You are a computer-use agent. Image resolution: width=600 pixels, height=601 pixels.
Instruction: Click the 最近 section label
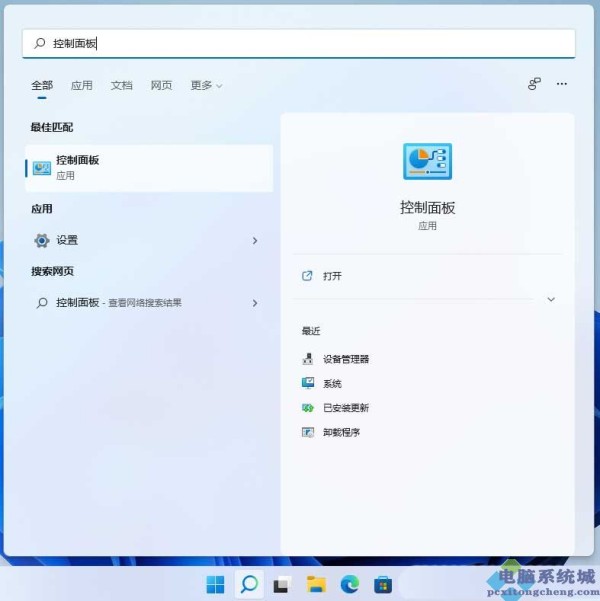tap(311, 331)
